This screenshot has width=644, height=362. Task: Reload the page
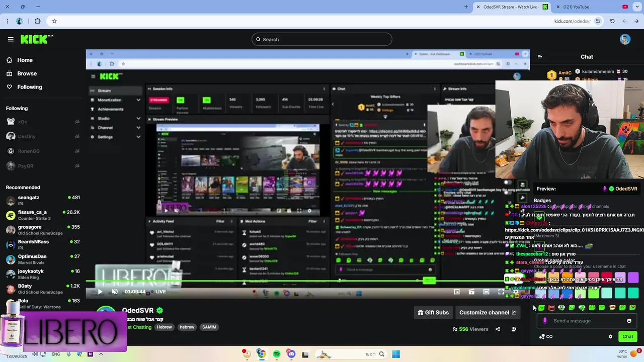[x=612, y=21]
